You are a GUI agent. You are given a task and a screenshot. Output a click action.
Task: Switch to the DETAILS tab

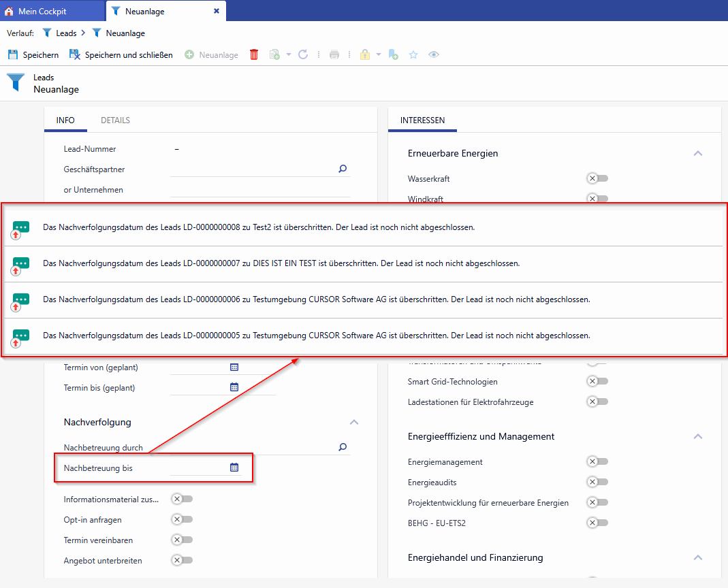(115, 120)
